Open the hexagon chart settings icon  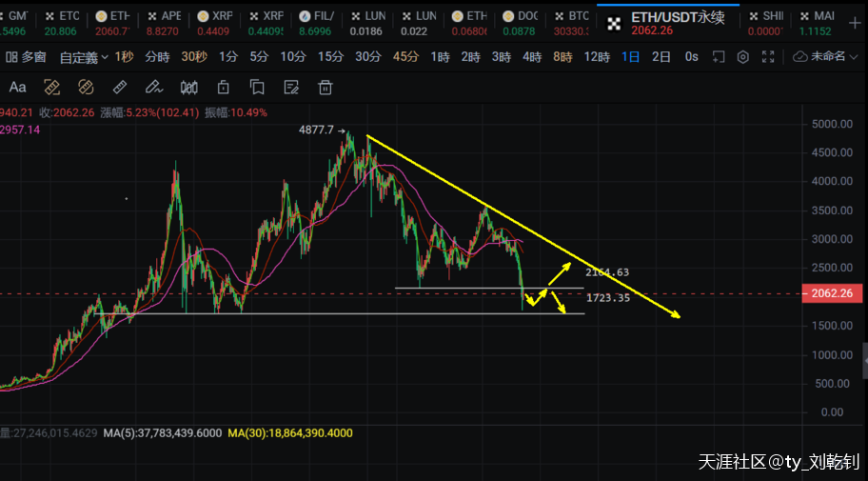point(742,57)
